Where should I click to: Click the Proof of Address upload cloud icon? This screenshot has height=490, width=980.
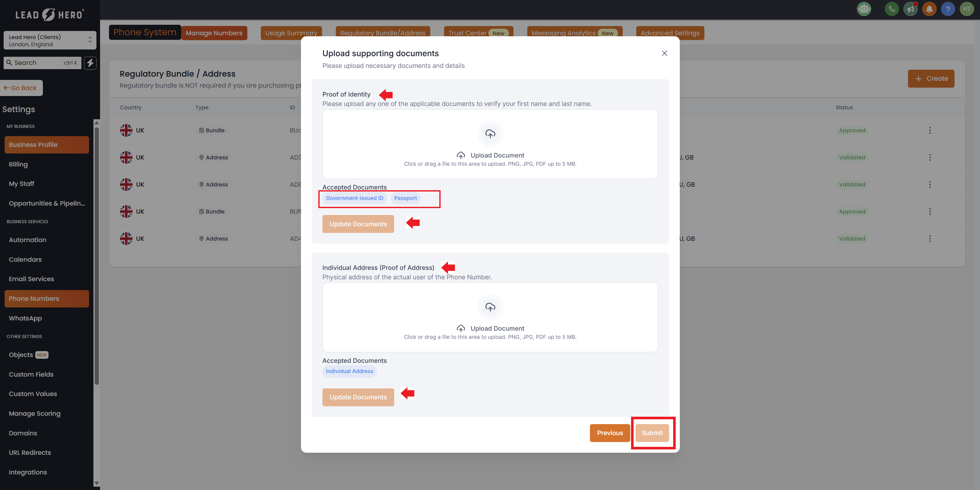coord(490,307)
